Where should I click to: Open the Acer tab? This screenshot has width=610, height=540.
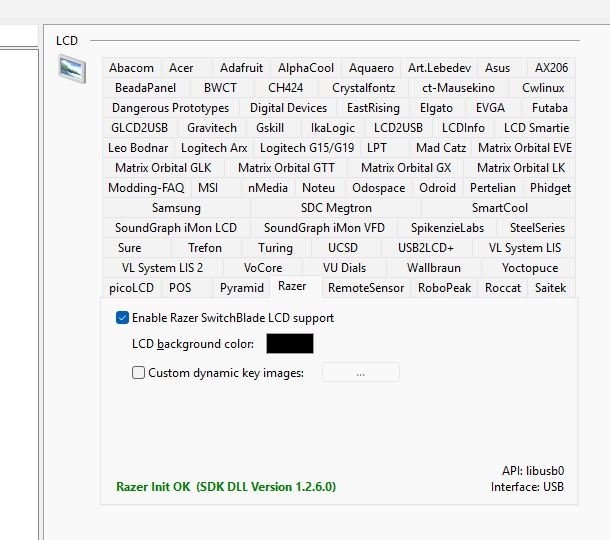[x=187, y=68]
